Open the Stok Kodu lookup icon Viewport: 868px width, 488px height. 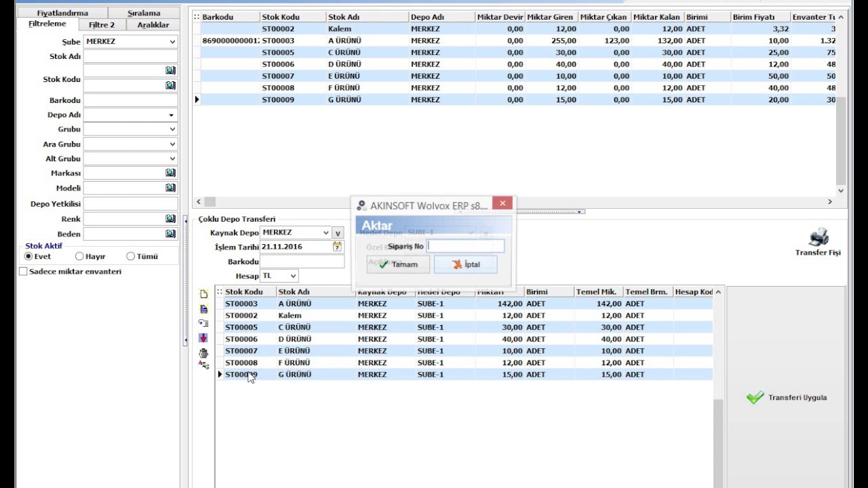click(170, 85)
